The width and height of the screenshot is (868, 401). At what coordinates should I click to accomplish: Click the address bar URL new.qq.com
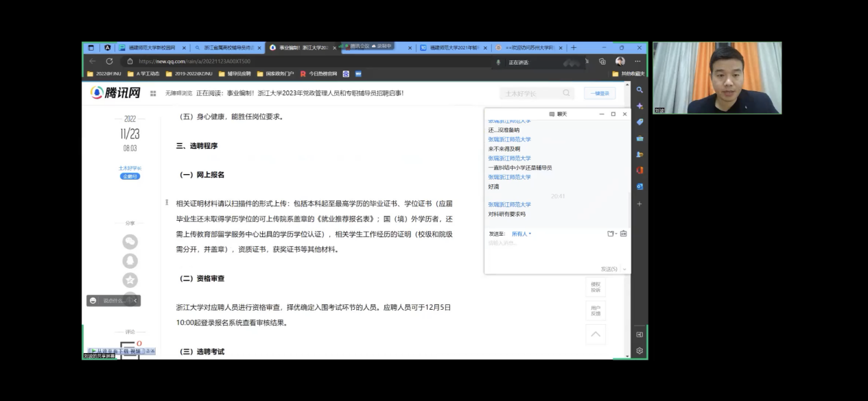pos(195,61)
